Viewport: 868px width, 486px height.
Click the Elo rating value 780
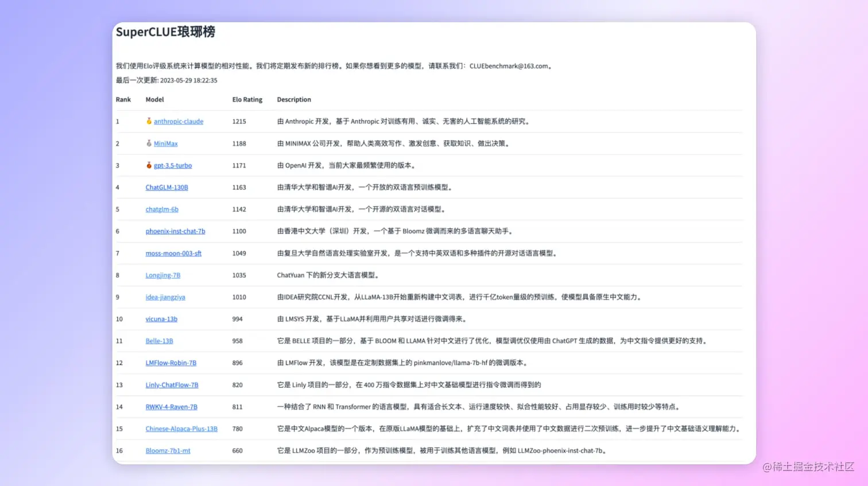click(238, 429)
